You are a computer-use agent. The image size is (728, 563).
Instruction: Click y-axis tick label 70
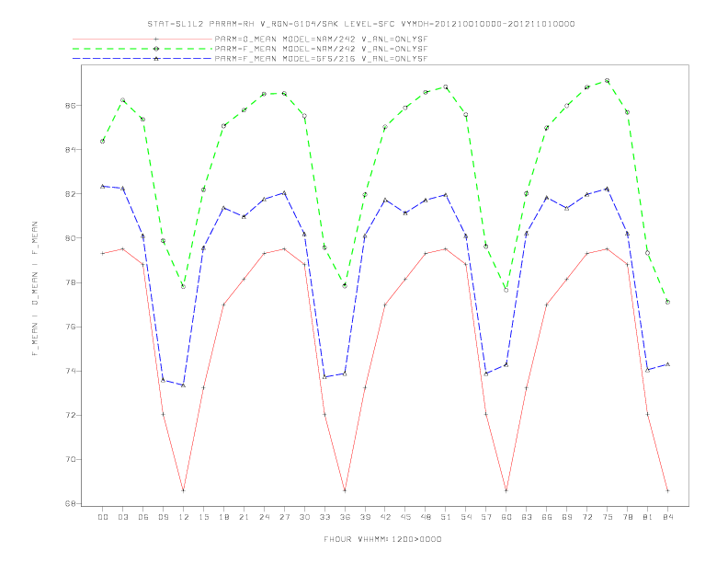(71, 459)
